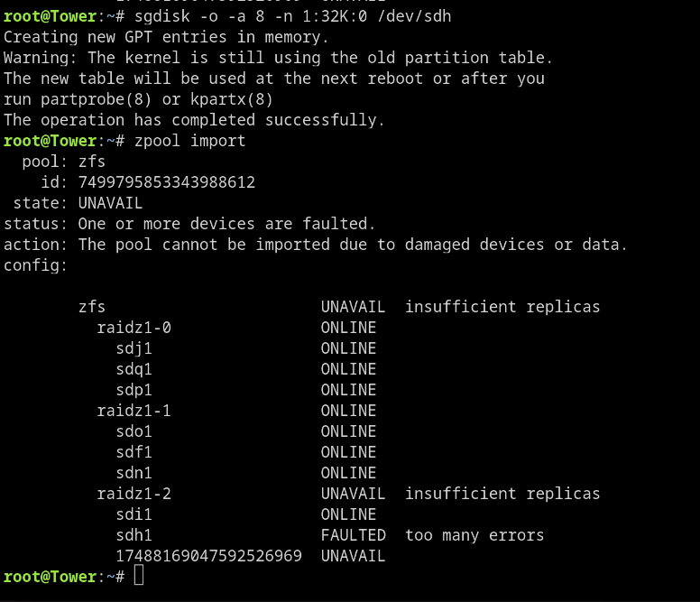The height and width of the screenshot is (602, 700).
Task: Select the device GUID 17488169047592526969
Action: click(209, 557)
